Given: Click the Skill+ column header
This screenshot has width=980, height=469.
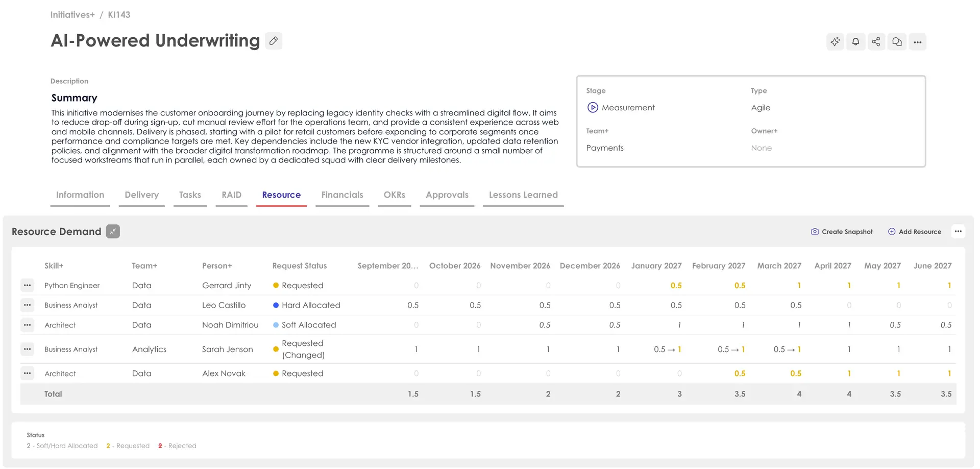Looking at the screenshot, I should pos(54,266).
